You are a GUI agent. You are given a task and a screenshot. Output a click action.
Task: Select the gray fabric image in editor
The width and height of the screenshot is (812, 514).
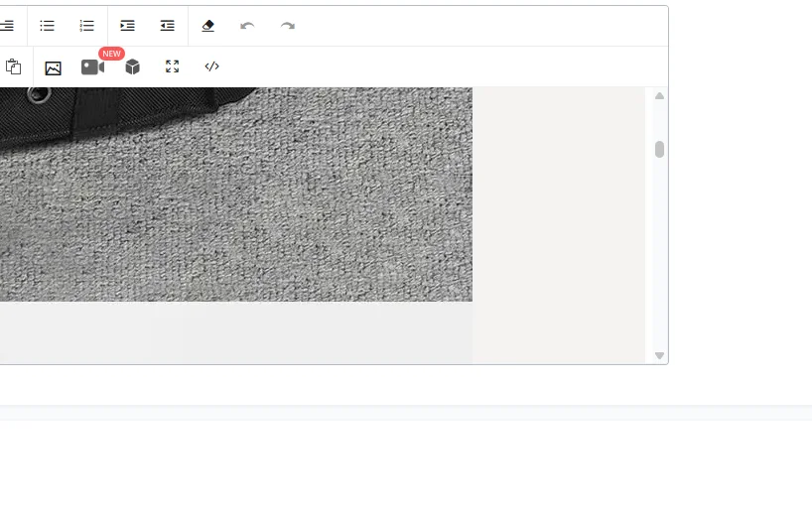(236, 194)
